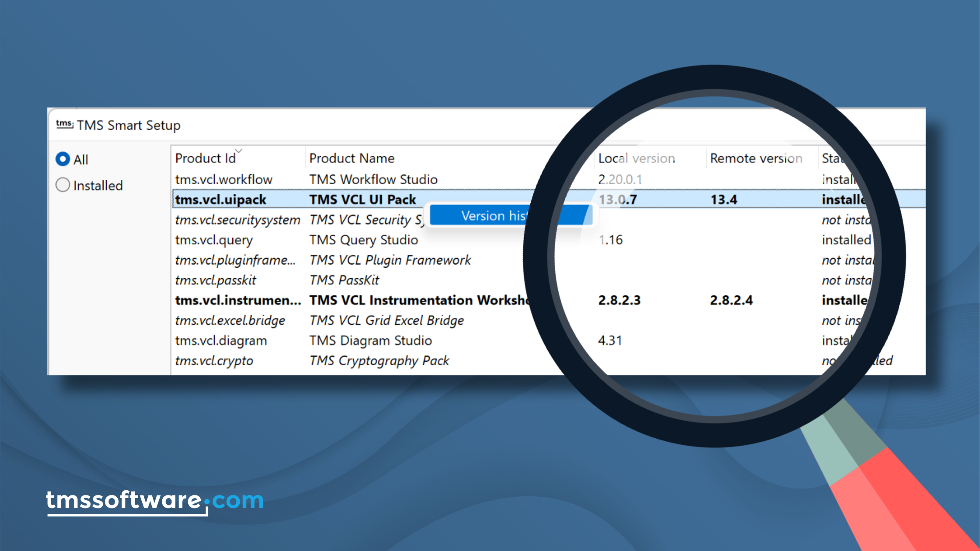The height and width of the screenshot is (551, 980).
Task: Click the Local version column header
Action: click(x=637, y=158)
